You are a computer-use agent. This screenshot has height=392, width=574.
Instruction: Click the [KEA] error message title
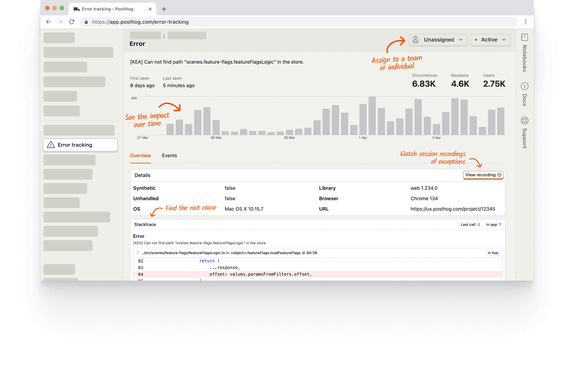point(217,62)
